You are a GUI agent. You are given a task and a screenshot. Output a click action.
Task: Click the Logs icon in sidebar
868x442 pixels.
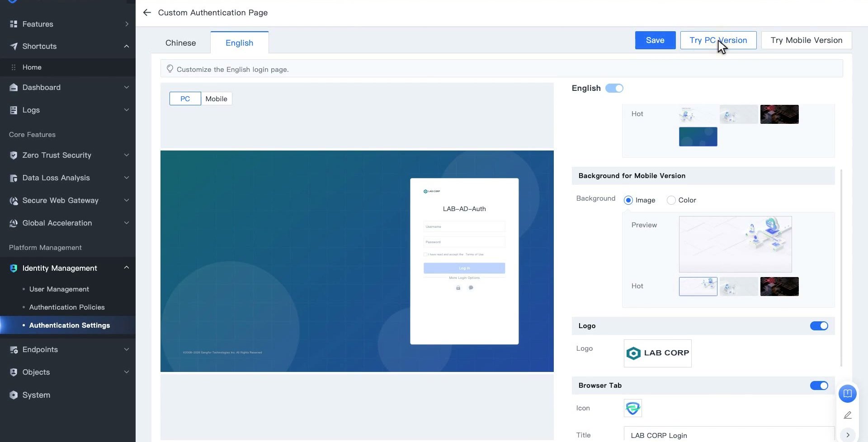pos(14,110)
